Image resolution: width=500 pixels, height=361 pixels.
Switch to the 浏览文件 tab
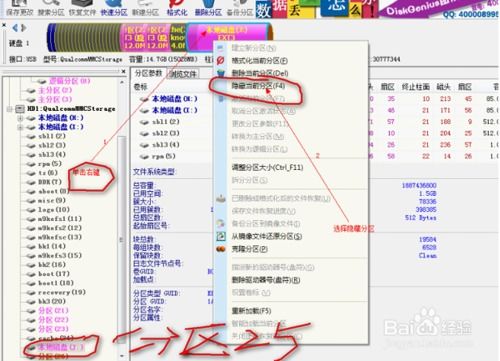[183, 74]
